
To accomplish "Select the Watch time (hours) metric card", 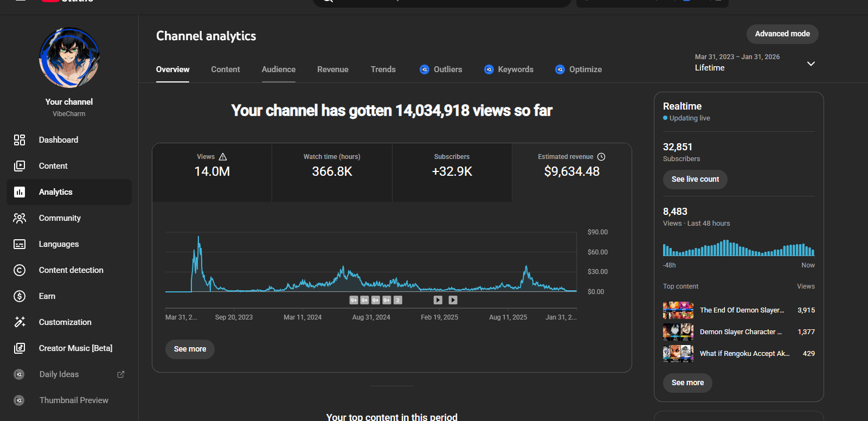I will pos(332,173).
